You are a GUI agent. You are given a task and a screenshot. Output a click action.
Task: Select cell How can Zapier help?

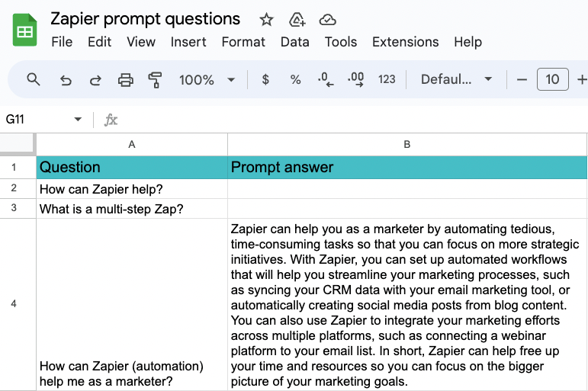pos(132,189)
